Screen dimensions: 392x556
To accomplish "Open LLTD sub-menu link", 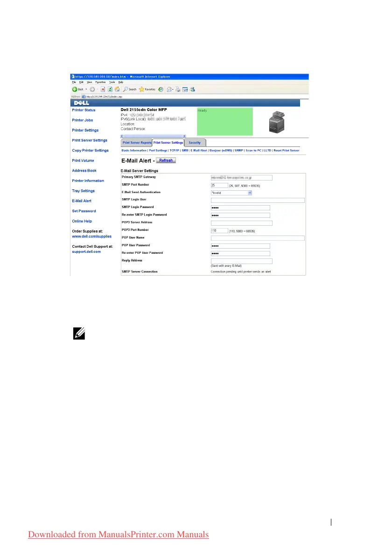I will (x=267, y=150).
